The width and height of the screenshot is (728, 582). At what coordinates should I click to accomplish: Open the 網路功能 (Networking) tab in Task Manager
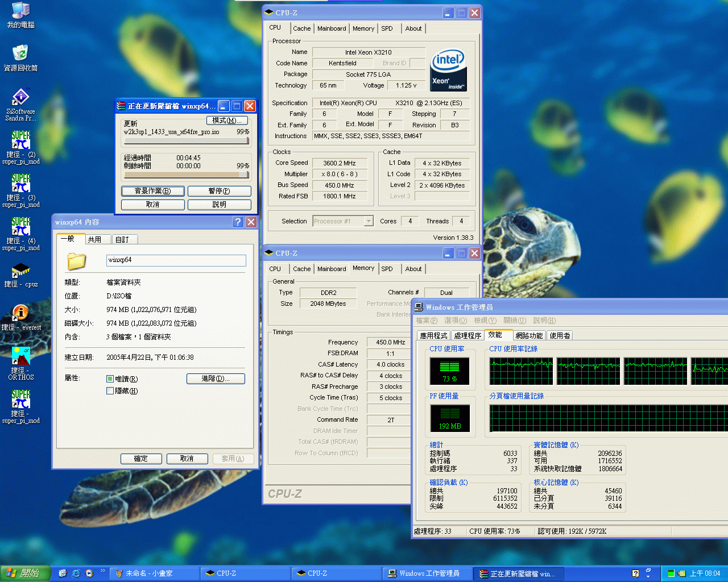pyautogui.click(x=529, y=336)
